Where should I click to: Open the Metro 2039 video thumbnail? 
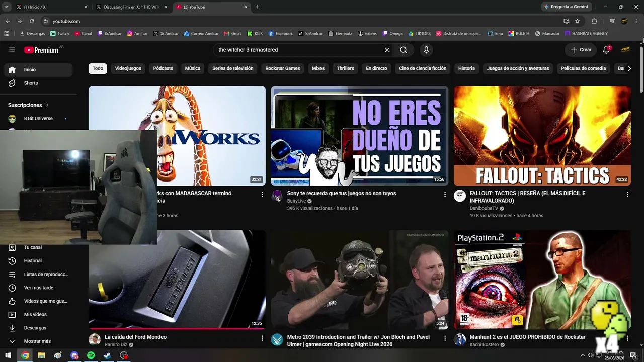[360, 280]
